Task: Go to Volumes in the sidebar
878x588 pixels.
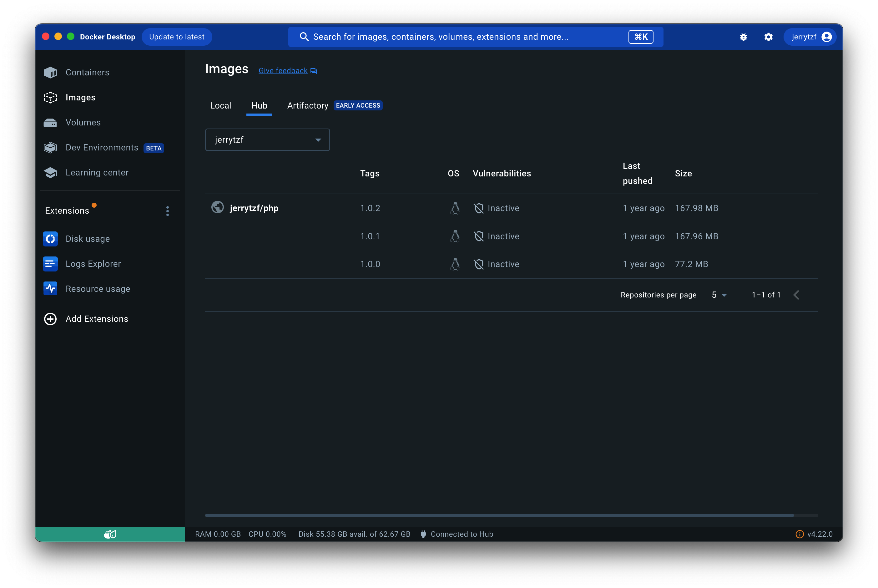Action: tap(83, 123)
